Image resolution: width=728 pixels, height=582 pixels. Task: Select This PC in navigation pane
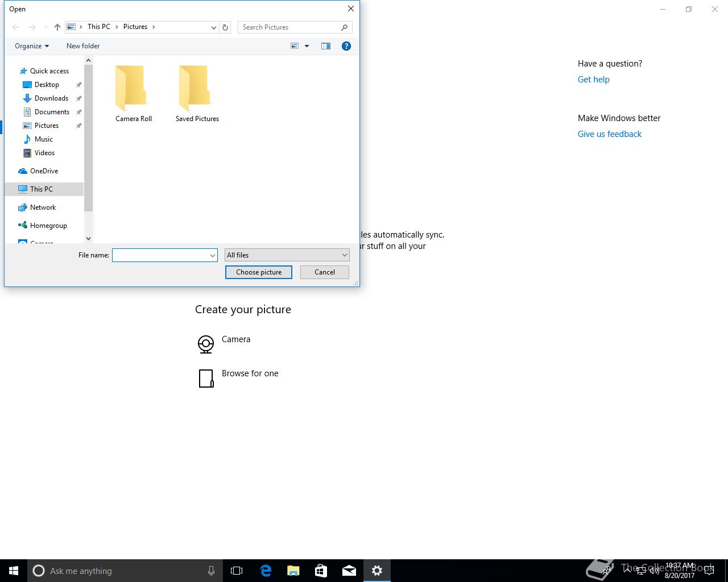[x=44, y=189]
